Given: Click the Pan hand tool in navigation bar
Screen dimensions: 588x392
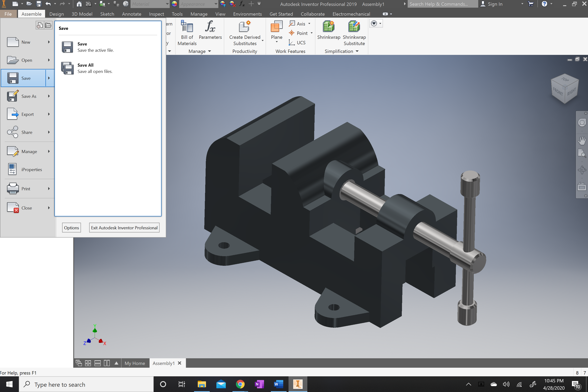Looking at the screenshot, I should coord(582,141).
